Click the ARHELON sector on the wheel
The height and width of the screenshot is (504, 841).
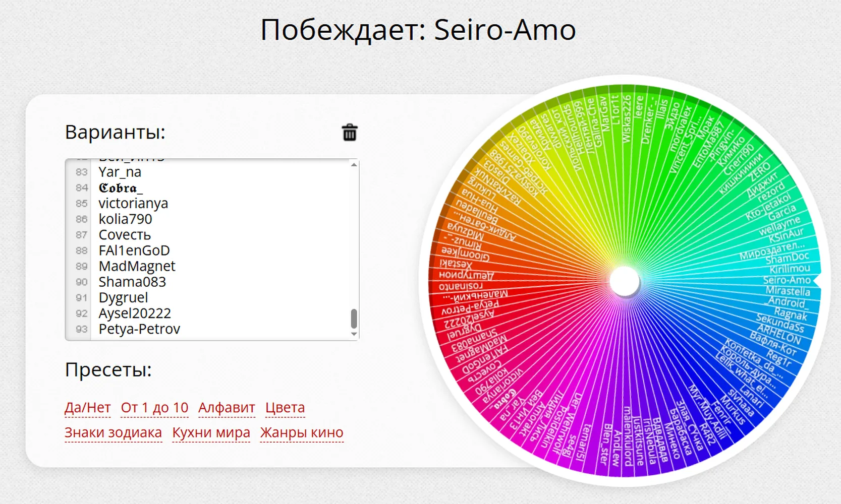click(x=779, y=334)
